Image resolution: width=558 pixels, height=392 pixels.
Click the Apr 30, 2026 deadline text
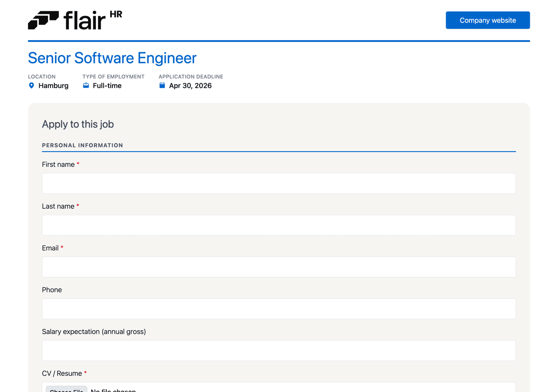(191, 86)
